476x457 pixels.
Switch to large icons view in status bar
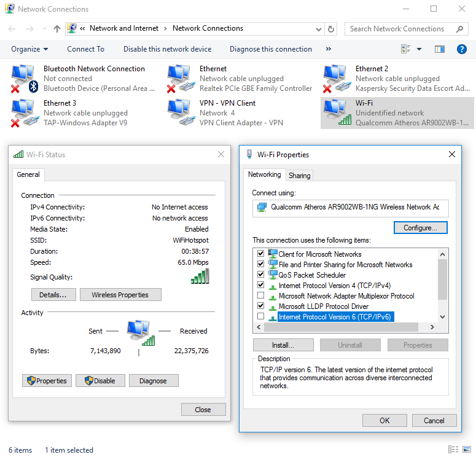click(x=467, y=450)
